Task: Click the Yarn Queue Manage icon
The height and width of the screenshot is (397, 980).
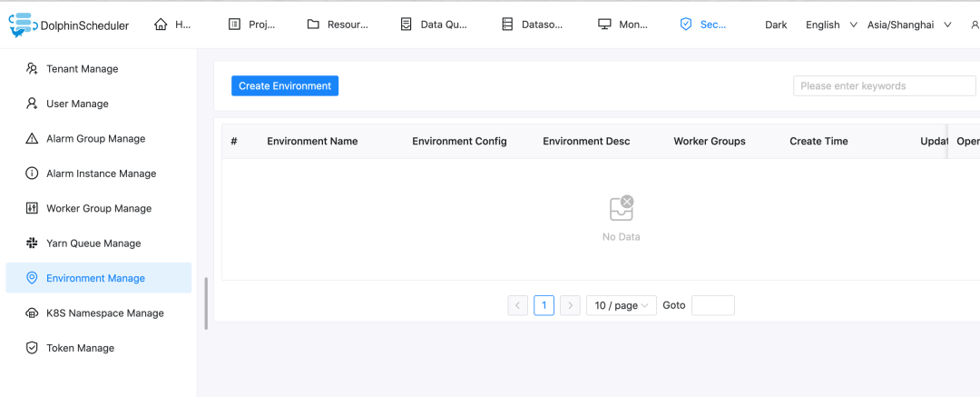Action: (x=32, y=243)
